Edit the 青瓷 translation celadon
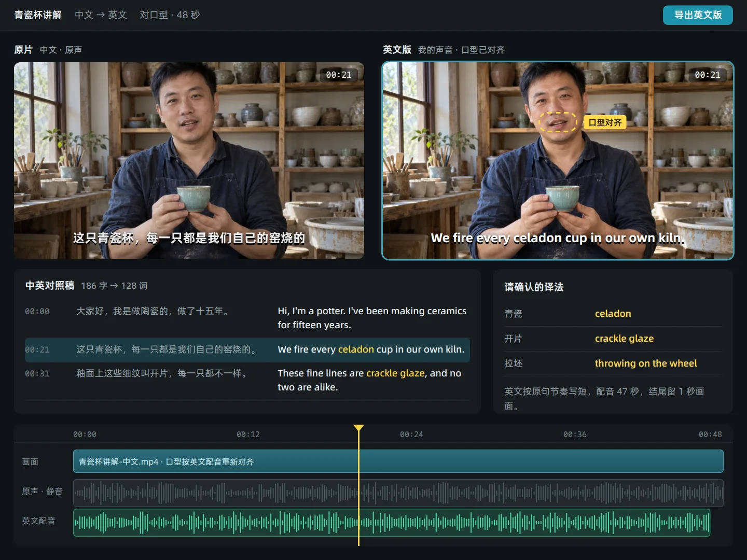747x560 pixels. point(613,314)
